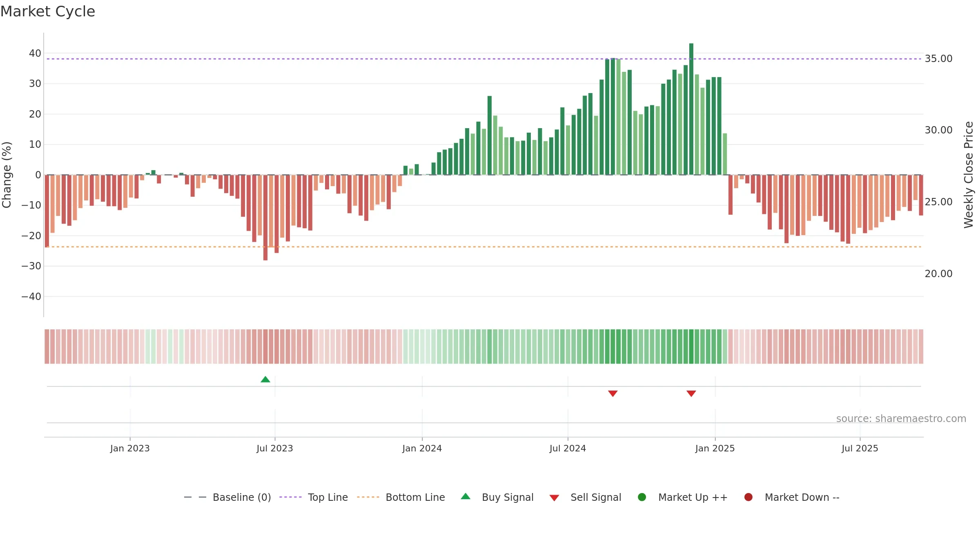
Task: Click the Jan 2023 axis label
Action: [130, 448]
